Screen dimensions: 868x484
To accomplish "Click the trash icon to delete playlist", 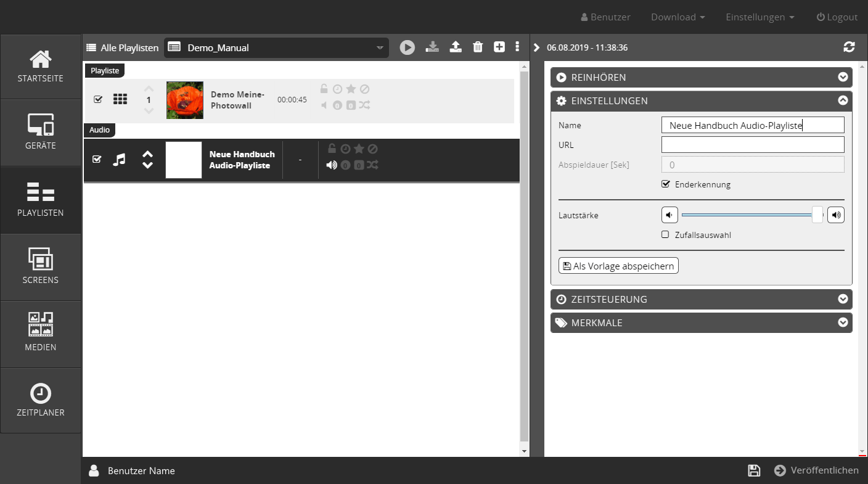I will point(477,47).
